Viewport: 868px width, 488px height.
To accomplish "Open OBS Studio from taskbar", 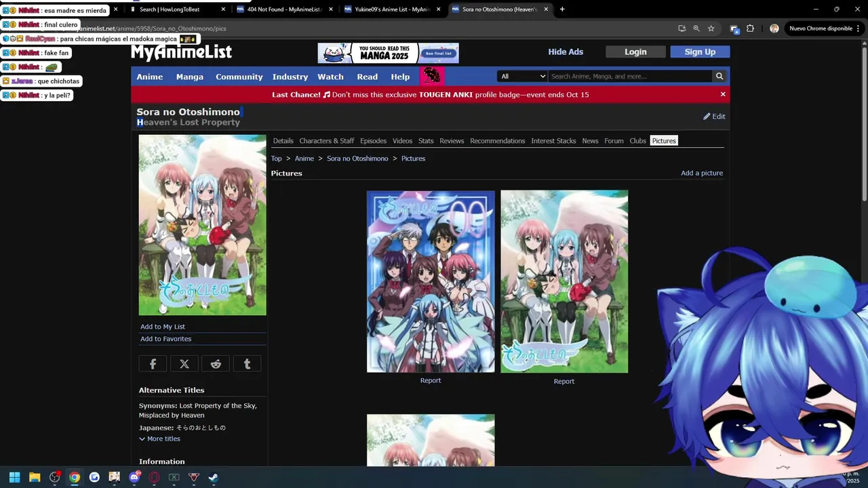I will pos(55,477).
